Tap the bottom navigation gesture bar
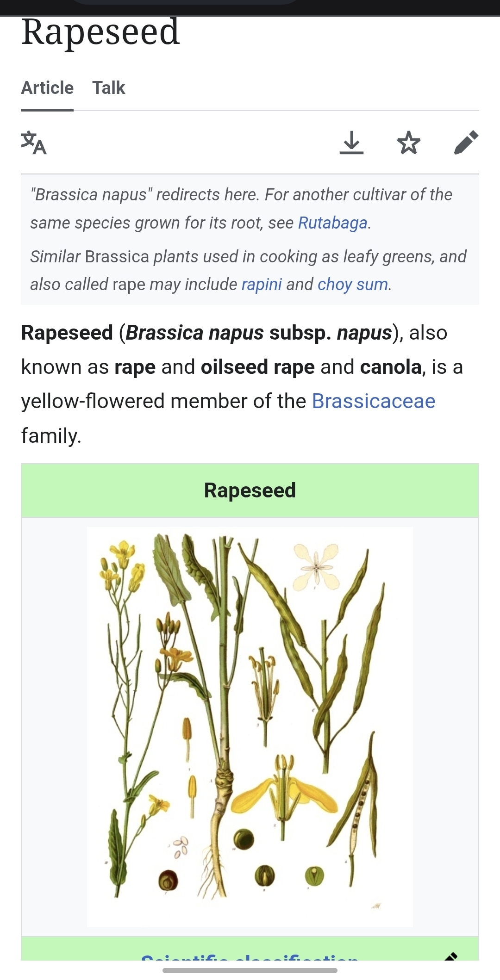Screen dimensions: 500x980 coord(250,970)
